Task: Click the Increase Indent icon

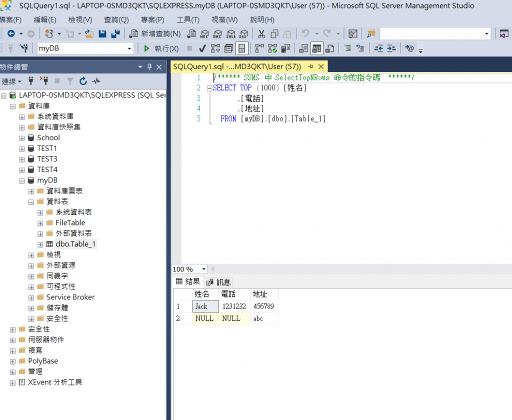Action: click(x=391, y=48)
